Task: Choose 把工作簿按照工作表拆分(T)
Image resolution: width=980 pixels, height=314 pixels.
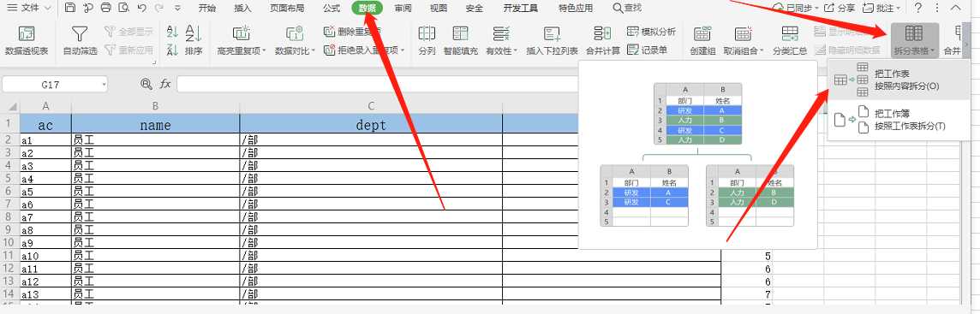Action: [x=898, y=120]
